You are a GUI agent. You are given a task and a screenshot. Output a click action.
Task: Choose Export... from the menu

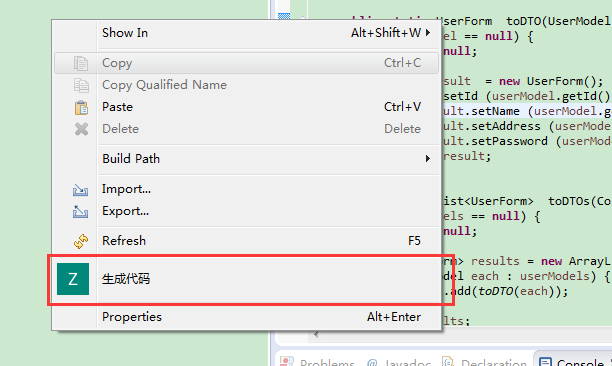pos(246,211)
